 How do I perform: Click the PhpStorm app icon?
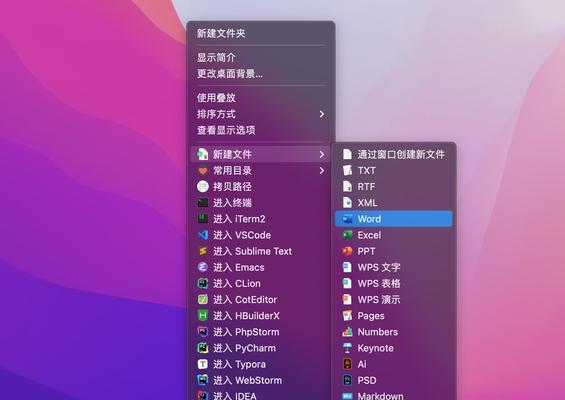coord(203,332)
